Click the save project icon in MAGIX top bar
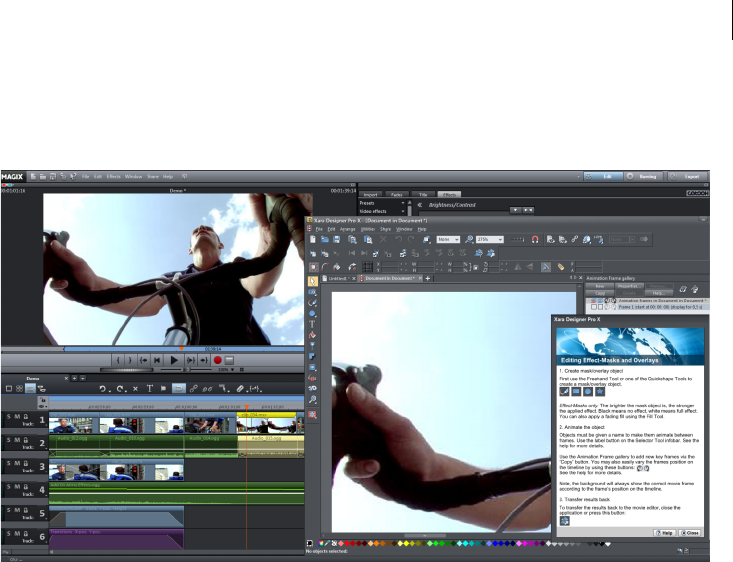The image size is (733, 562). (x=53, y=176)
